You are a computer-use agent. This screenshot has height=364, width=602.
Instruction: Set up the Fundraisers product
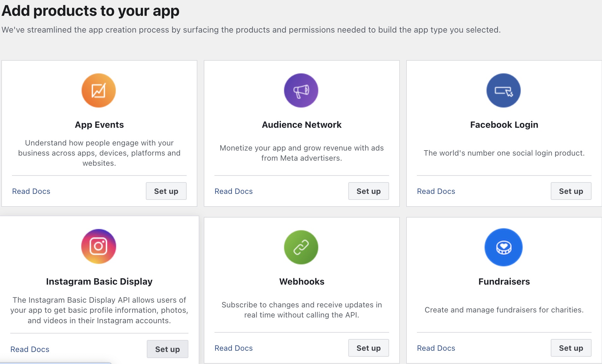571,348
